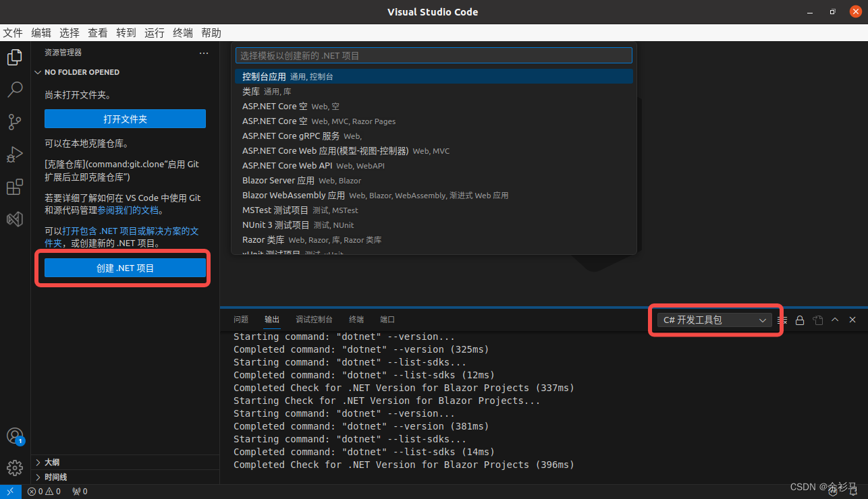Screen dimensions: 868x499
Task: Open the 转到 menu
Action: pyautogui.click(x=126, y=32)
